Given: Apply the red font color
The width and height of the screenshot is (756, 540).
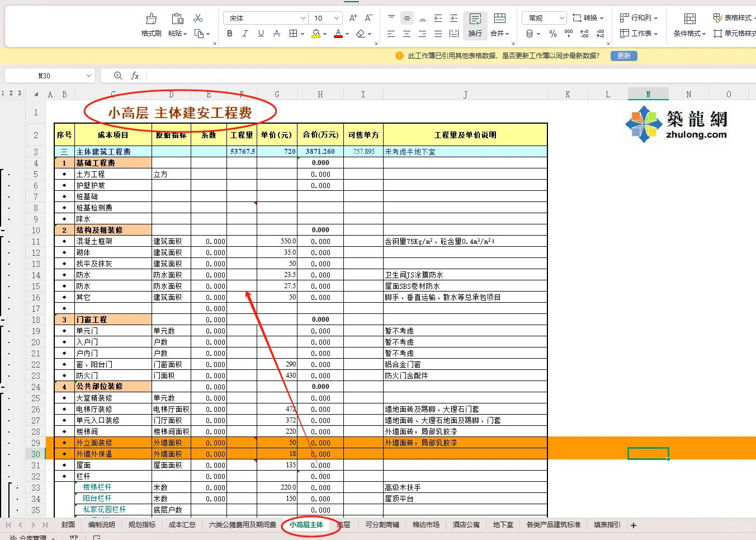Looking at the screenshot, I should coord(338,34).
